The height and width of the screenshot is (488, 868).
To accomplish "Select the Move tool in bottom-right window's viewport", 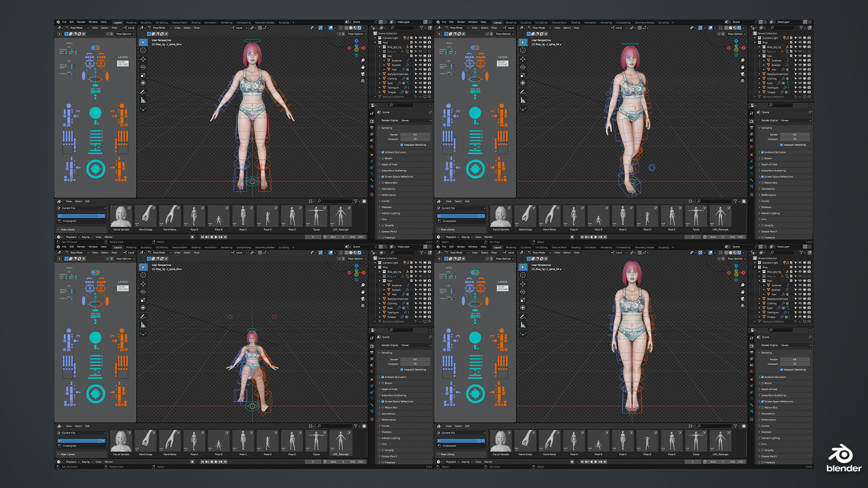I will coord(523,284).
